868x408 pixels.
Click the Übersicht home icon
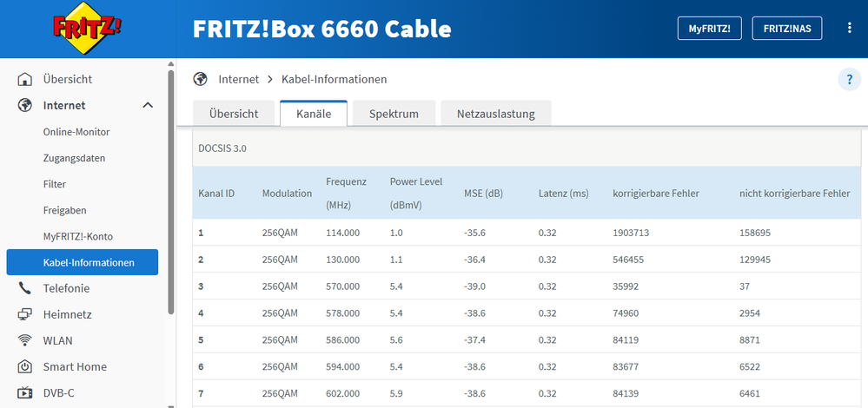coord(24,80)
